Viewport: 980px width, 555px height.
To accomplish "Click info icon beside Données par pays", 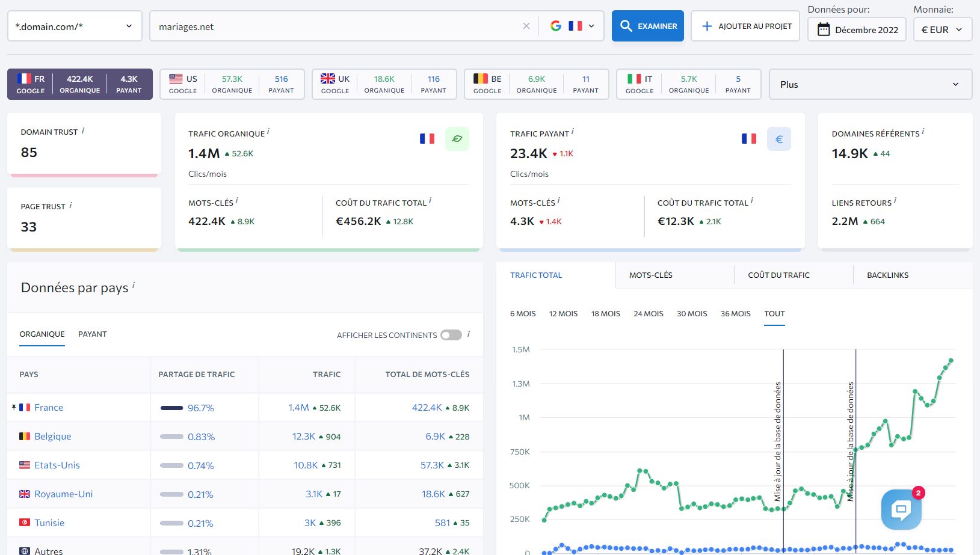I will 134,285.
